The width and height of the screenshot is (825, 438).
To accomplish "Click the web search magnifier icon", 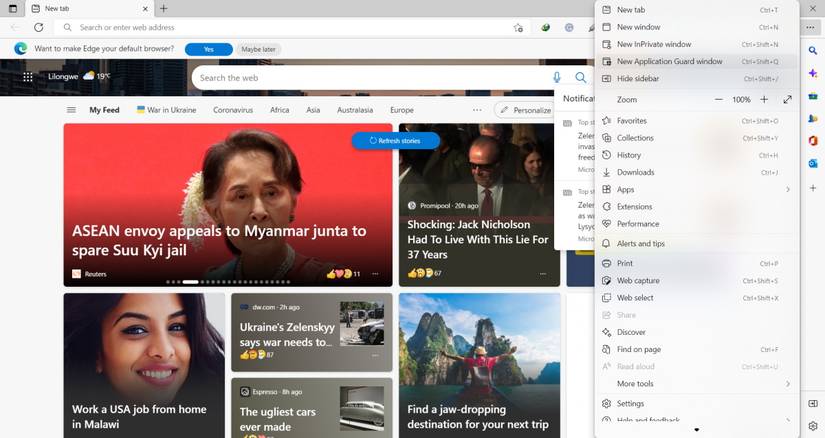I will pyautogui.click(x=580, y=77).
